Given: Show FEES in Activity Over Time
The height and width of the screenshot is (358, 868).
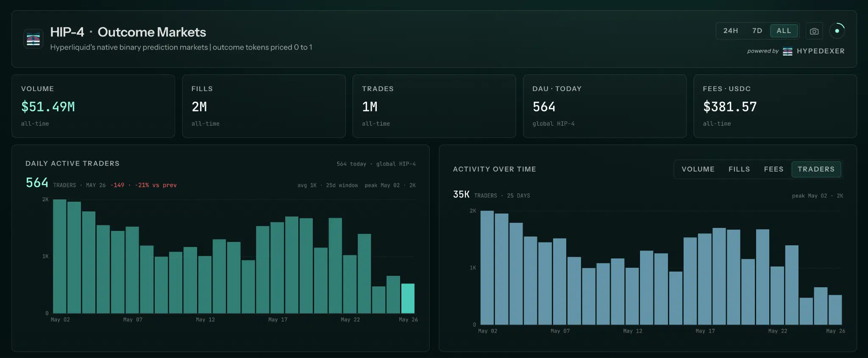Looking at the screenshot, I should (773, 169).
